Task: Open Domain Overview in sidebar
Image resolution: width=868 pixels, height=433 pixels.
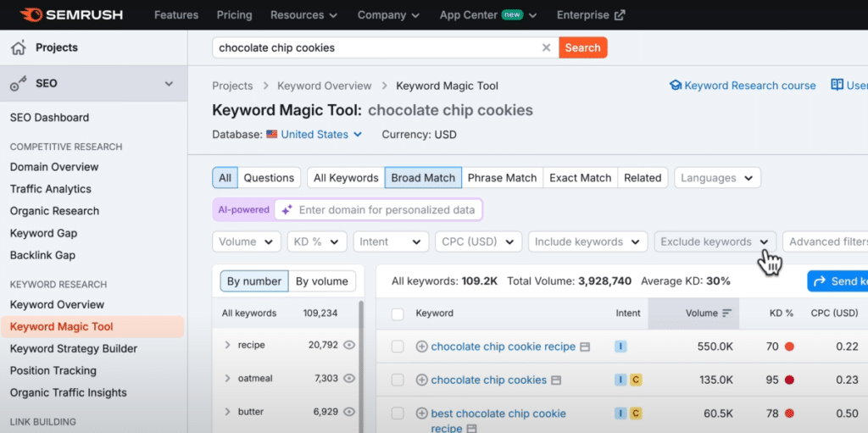Action: (x=54, y=167)
